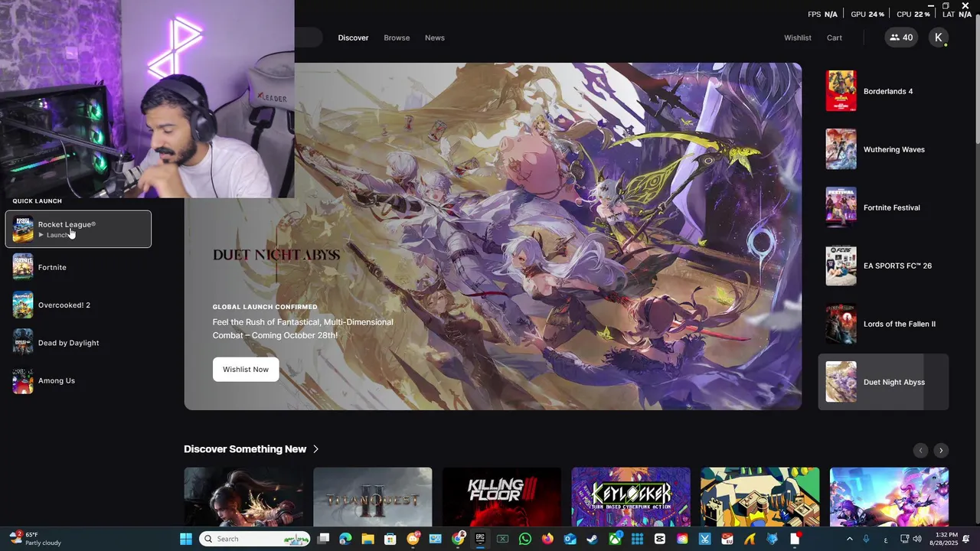Click the Dead by Daylight quick launch icon
980x551 pixels.
[x=23, y=343]
